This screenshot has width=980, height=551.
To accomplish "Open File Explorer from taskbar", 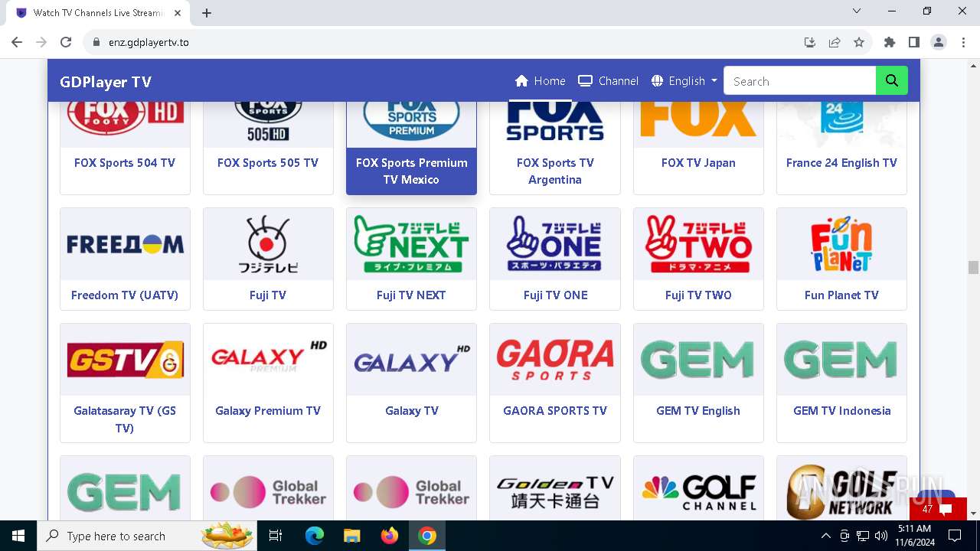I will (351, 536).
